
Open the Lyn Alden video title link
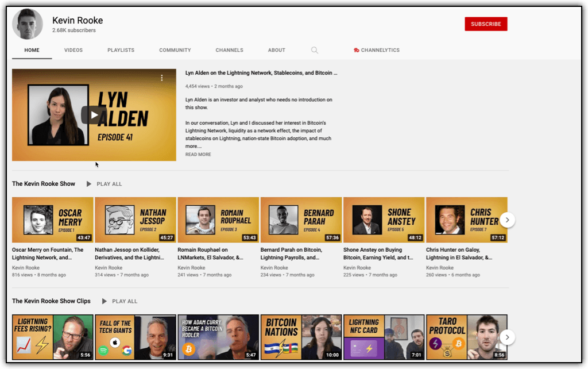261,73
